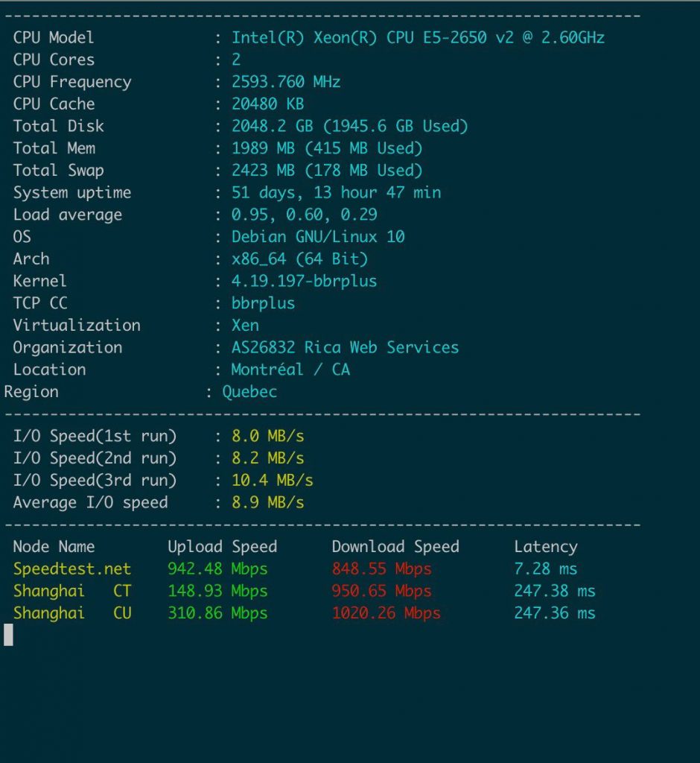700x763 pixels.
Task: Click the 942.48 Mbps upload value
Action: pos(217,569)
